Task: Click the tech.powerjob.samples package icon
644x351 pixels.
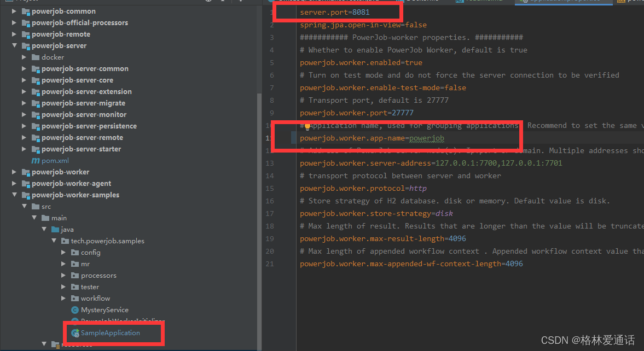Action: tap(65, 241)
